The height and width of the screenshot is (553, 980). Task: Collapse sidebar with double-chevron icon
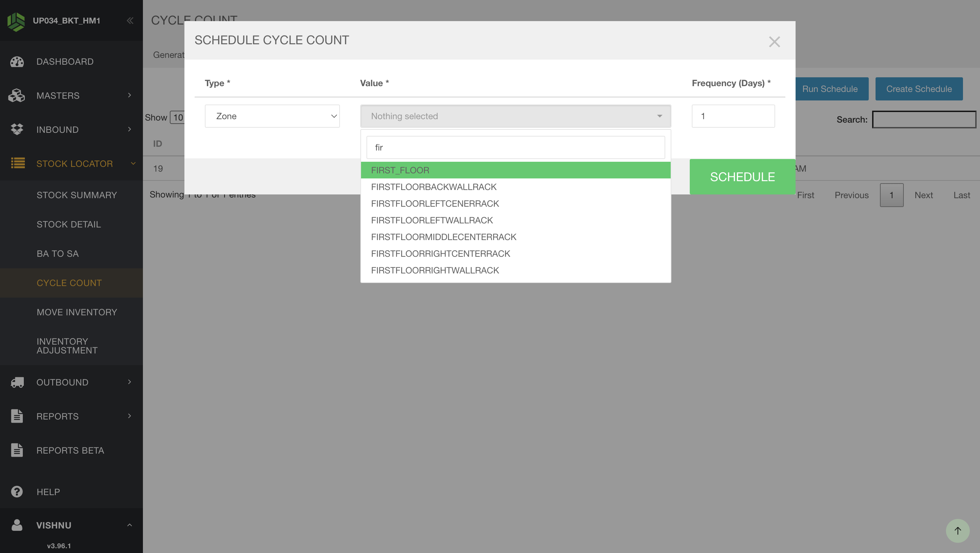click(x=130, y=20)
